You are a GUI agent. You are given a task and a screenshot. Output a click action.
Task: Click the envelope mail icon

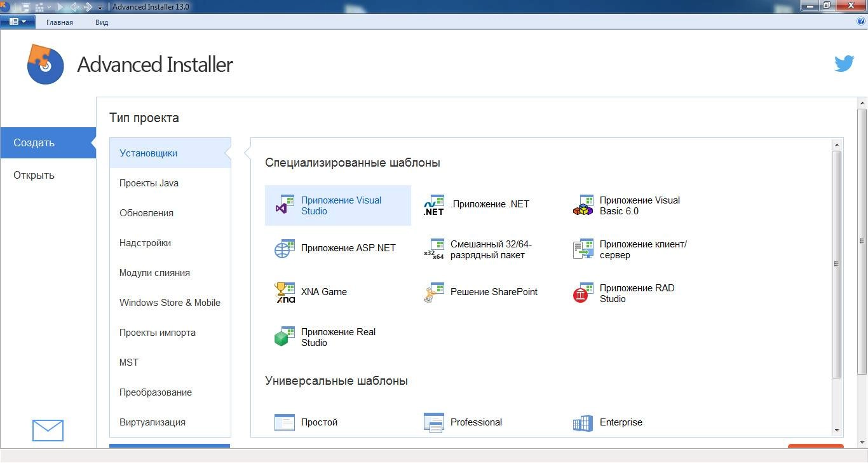(48, 431)
